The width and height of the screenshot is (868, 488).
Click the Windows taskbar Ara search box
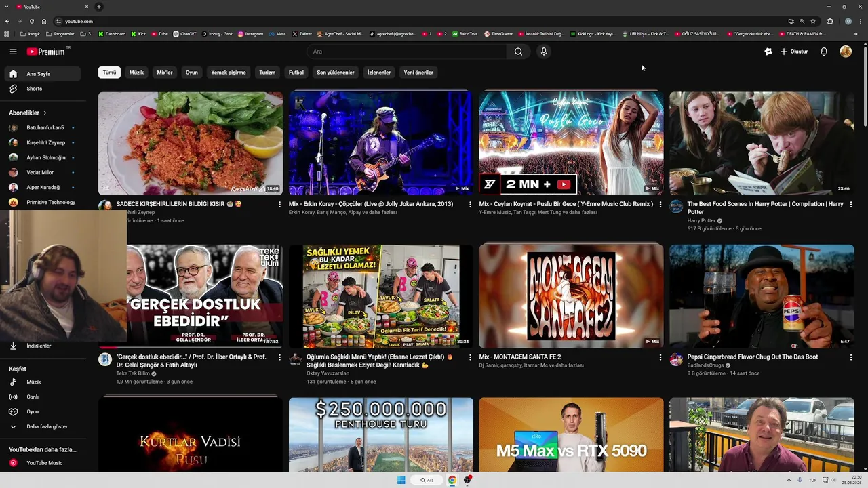click(427, 480)
